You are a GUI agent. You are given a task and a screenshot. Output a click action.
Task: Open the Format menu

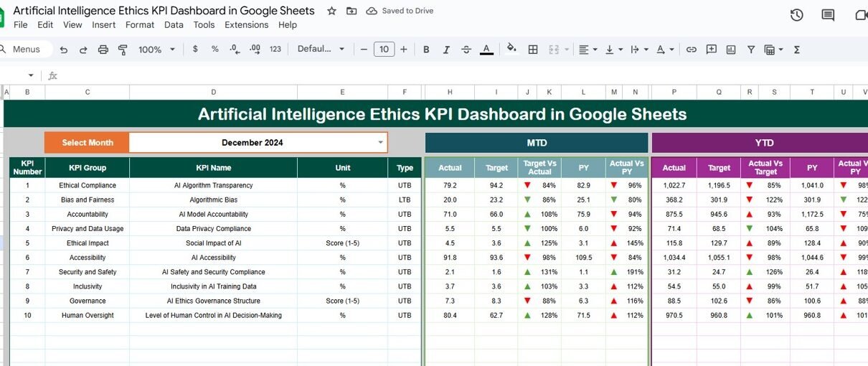(140, 24)
